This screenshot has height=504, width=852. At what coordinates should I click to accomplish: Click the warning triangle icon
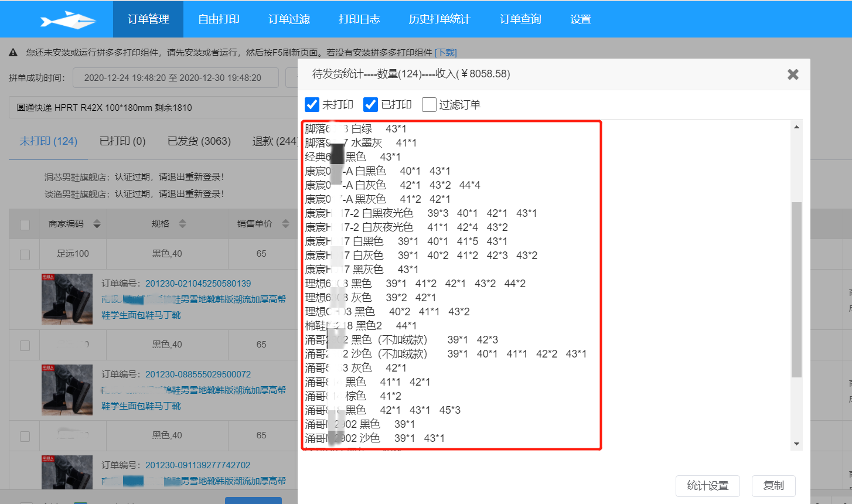13,53
